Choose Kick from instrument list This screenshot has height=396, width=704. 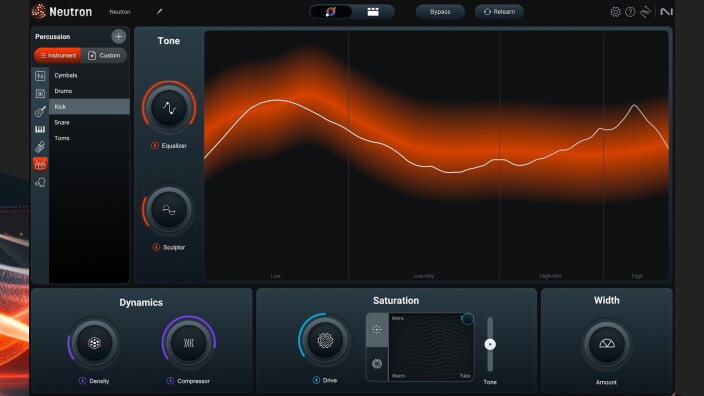coord(89,107)
